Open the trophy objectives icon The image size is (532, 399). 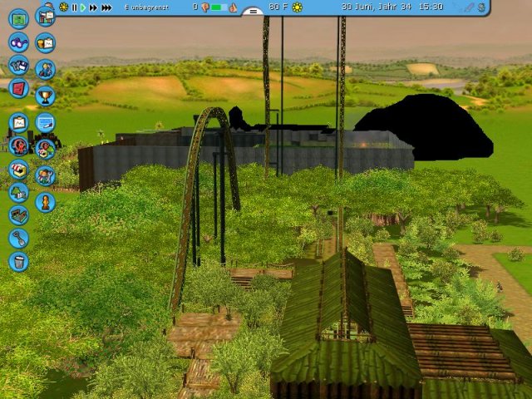coord(46,96)
